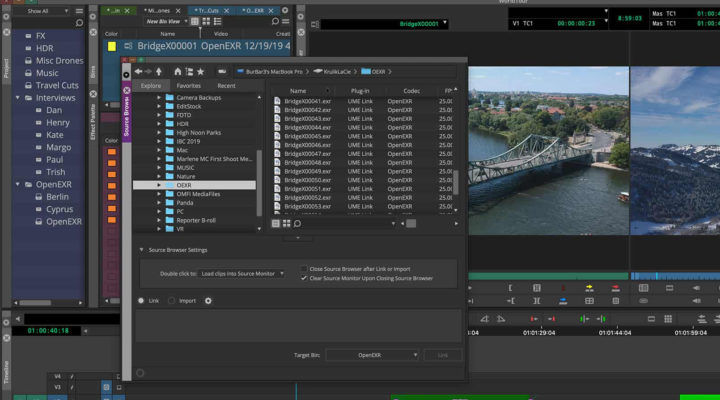Select the Import radio button
Screen dimensions: 720x400
tap(171, 301)
